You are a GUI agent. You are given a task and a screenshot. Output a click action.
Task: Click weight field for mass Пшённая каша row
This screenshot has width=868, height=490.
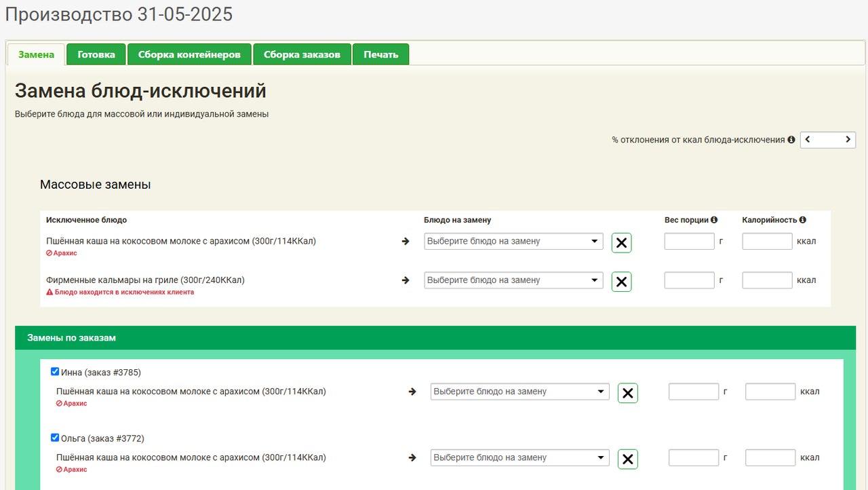689,242
